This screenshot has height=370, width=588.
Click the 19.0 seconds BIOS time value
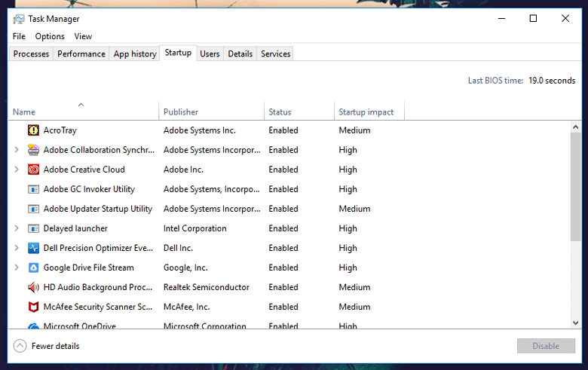point(552,81)
